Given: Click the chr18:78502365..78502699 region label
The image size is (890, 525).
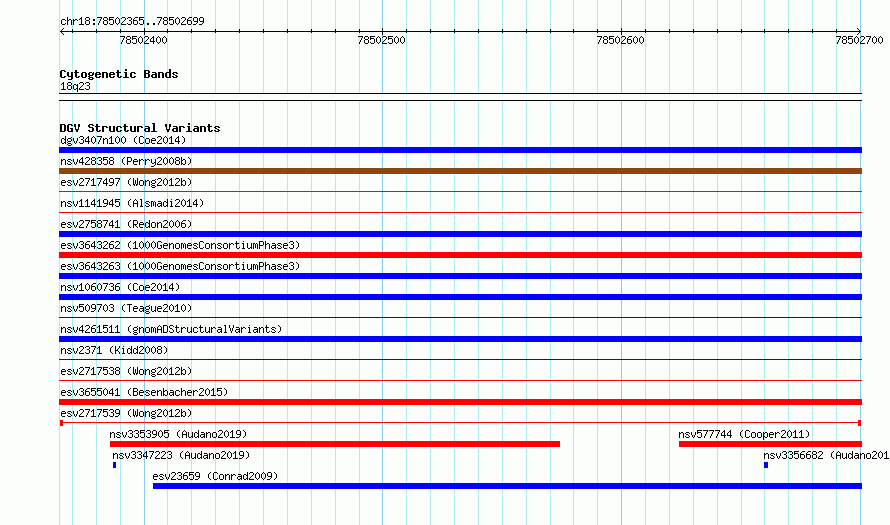Looking at the screenshot, I should coord(132,21).
